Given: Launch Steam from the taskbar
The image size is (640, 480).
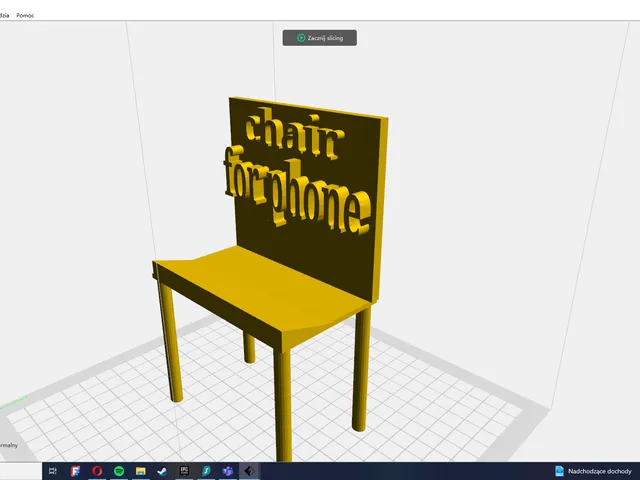Looking at the screenshot, I should [x=162, y=471].
